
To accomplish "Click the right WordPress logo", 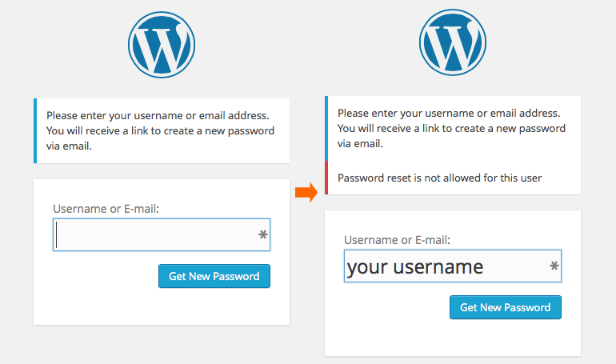I will tap(452, 44).
